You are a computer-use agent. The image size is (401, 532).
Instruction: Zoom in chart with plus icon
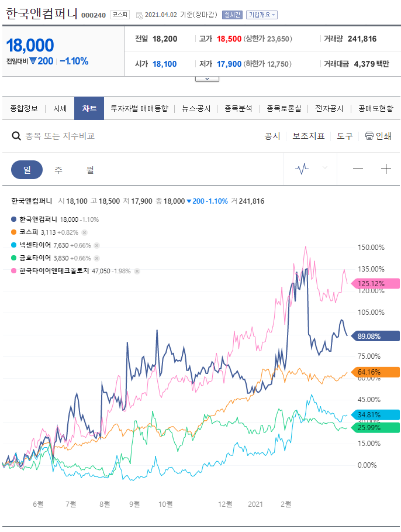tap(386, 169)
